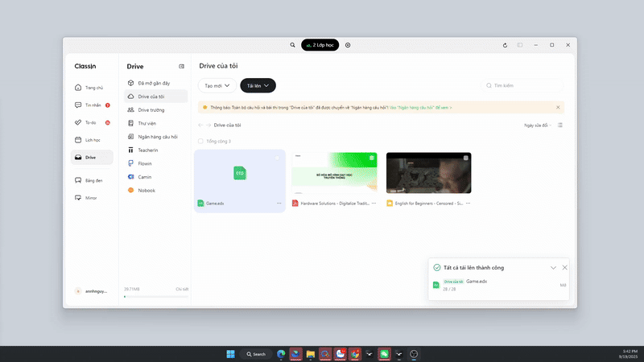Select Flowin menu item

click(x=155, y=164)
